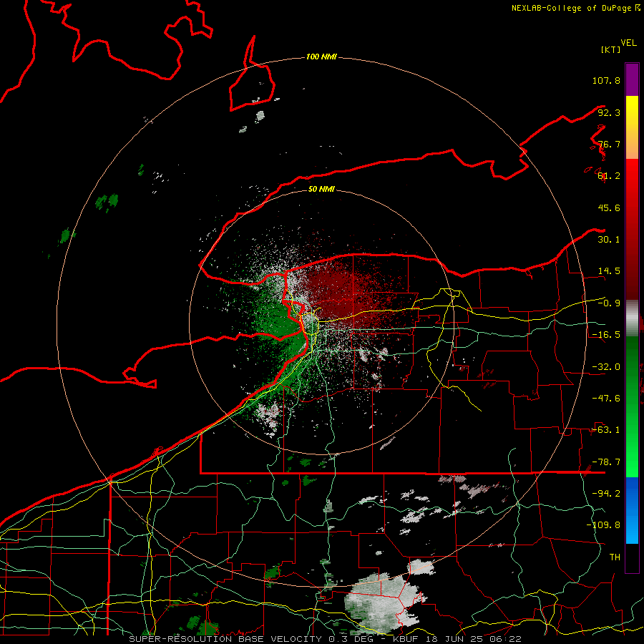Click the NEXLAB-College of DuPage header text
644x644 pixels.
pos(575,8)
